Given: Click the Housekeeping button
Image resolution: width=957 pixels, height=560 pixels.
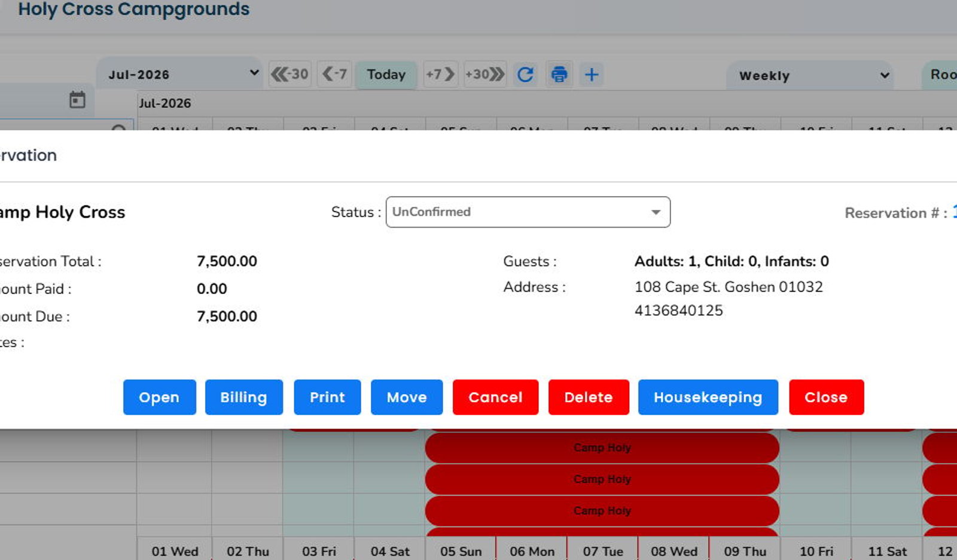Looking at the screenshot, I should pyautogui.click(x=708, y=397).
